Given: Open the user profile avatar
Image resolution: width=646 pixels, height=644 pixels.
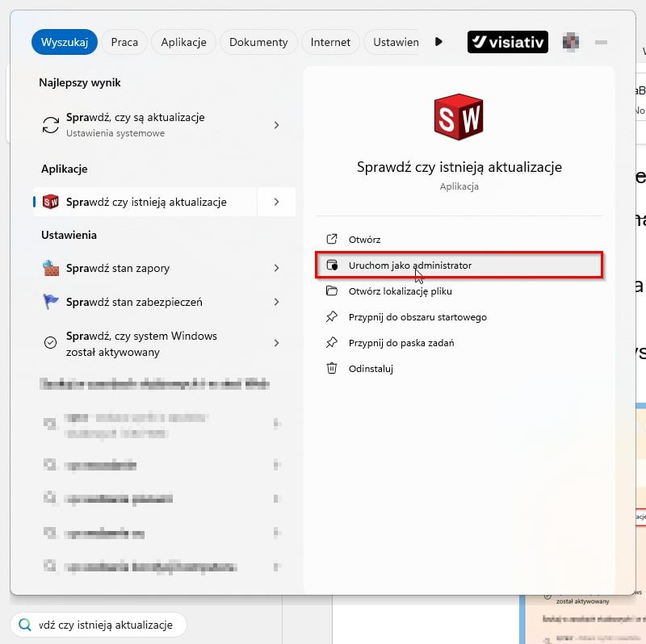Looking at the screenshot, I should pyautogui.click(x=571, y=42).
